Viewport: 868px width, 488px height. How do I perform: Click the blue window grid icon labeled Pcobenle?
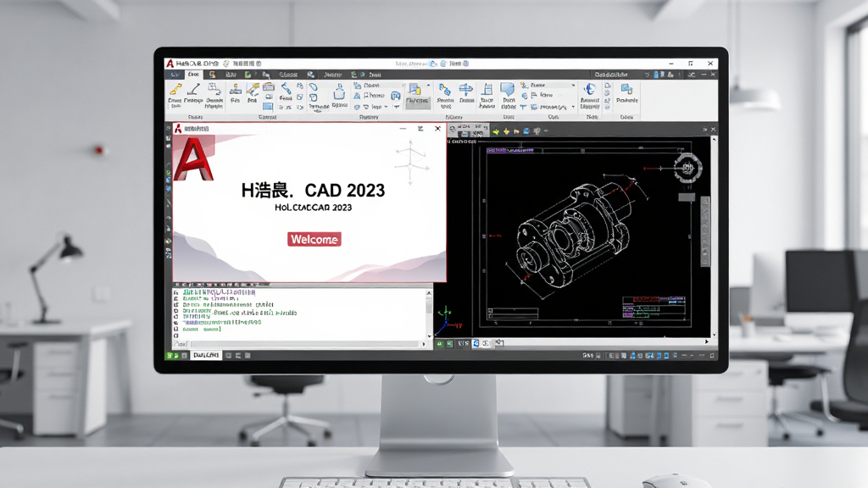627,90
